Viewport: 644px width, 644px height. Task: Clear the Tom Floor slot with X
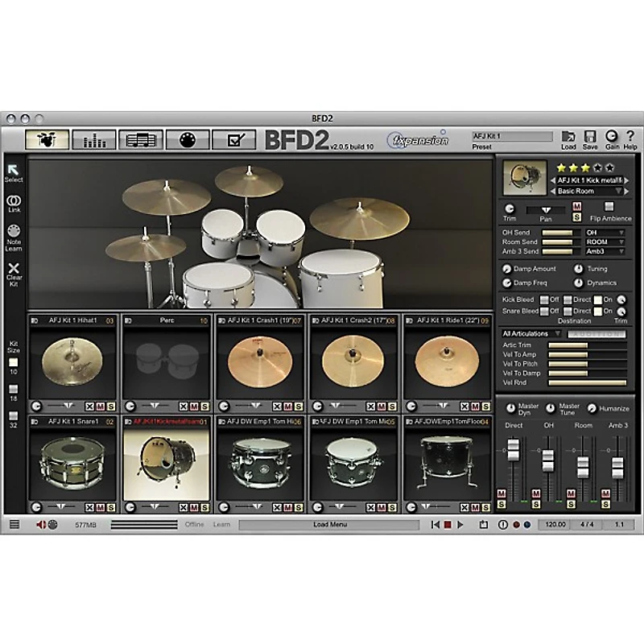(x=464, y=508)
